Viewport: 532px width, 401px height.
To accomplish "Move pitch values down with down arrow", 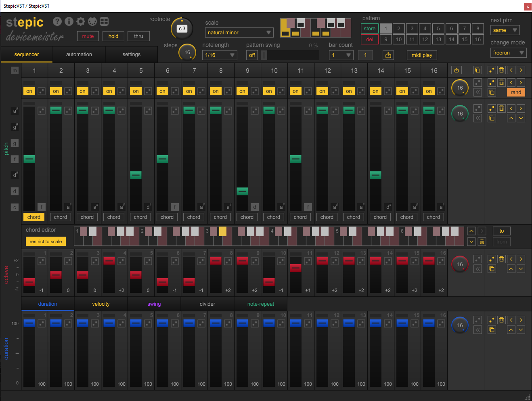I will pos(521,118).
